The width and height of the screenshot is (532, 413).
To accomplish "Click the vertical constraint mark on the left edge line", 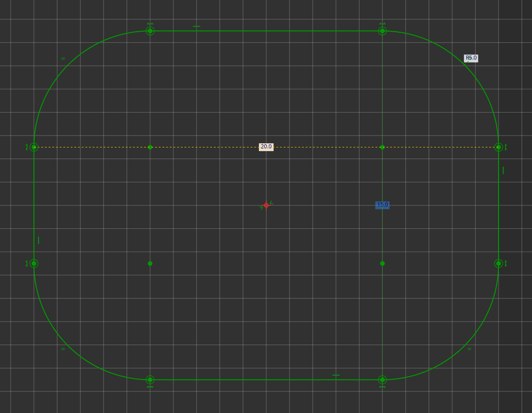I will (x=39, y=239).
